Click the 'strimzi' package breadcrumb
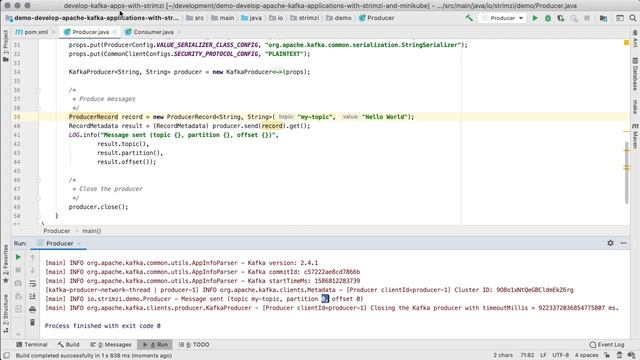The image size is (640, 360). pyautogui.click(x=304, y=18)
